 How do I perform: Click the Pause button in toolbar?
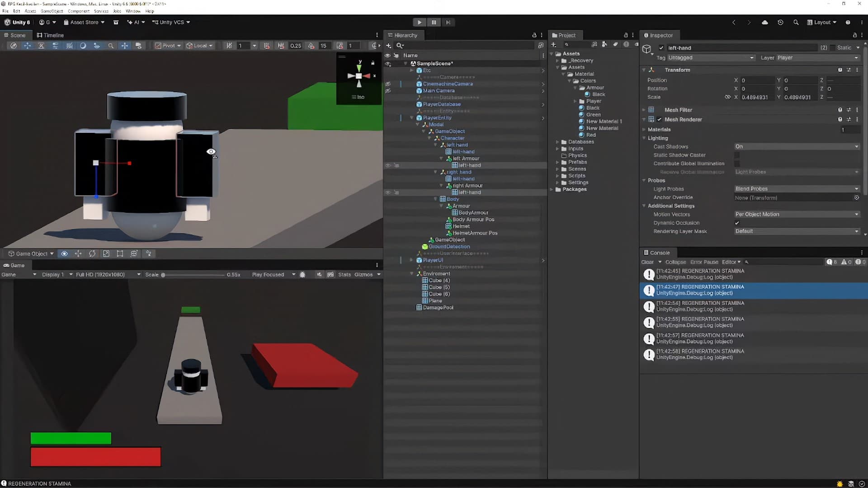(434, 22)
